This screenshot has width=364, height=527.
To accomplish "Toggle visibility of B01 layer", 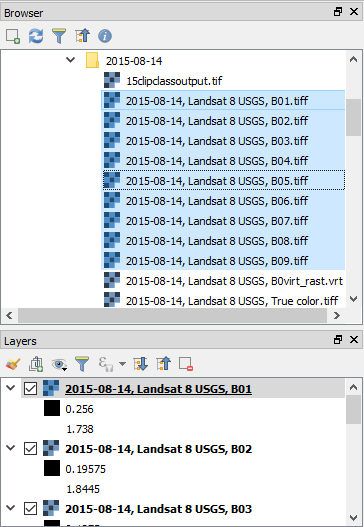I will (x=31, y=389).
